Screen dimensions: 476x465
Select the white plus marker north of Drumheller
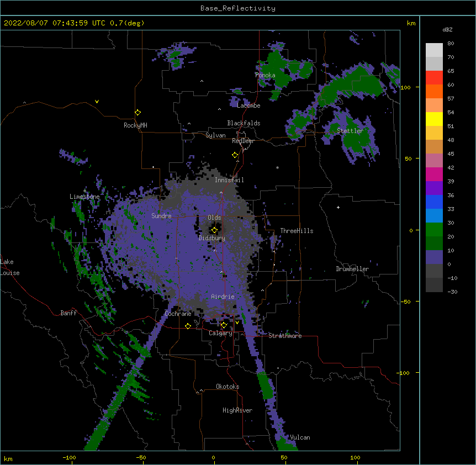tap(338, 207)
